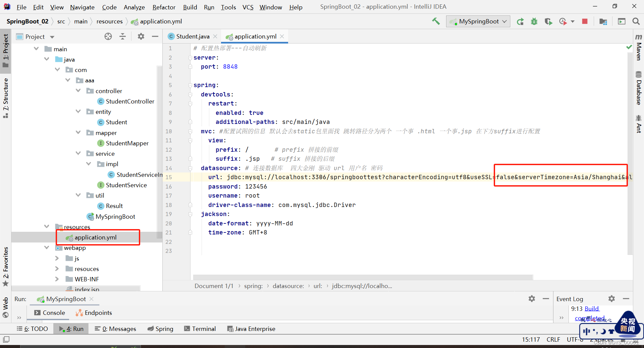Close the MySpringBoot run tab
The width and height of the screenshot is (644, 348).
91,299
